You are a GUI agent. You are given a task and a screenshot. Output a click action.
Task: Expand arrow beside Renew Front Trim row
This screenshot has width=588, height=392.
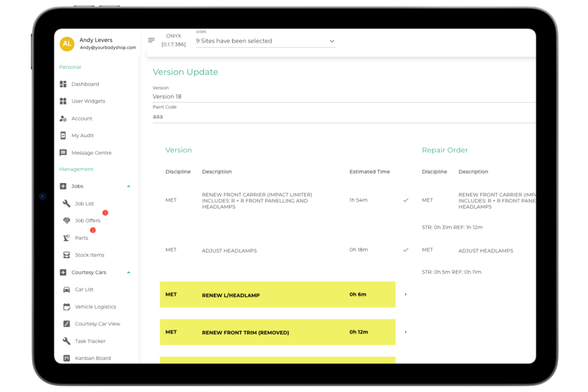click(x=406, y=332)
